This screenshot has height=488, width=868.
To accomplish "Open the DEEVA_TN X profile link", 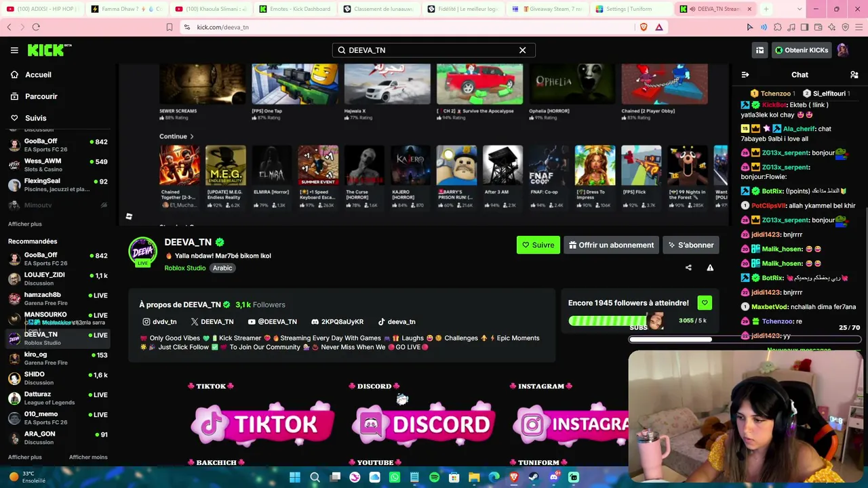I will pos(212,322).
